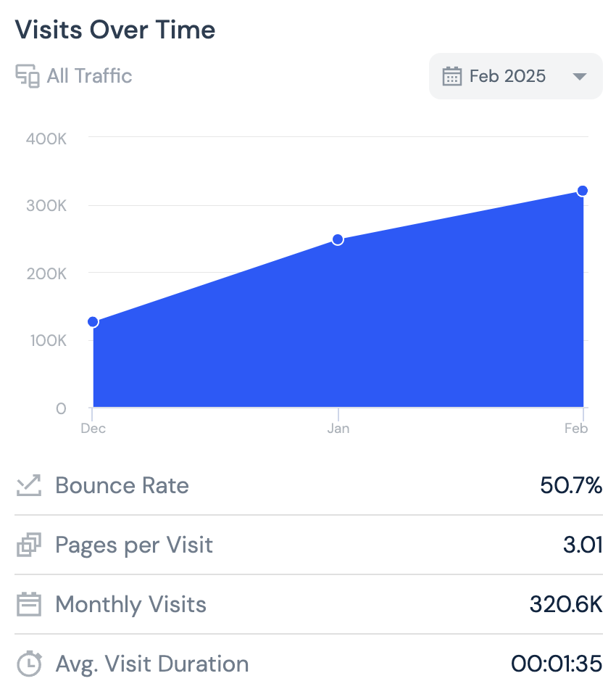Click the Visits Over Time heading
This screenshot has height=689, width=616.
coord(115,30)
